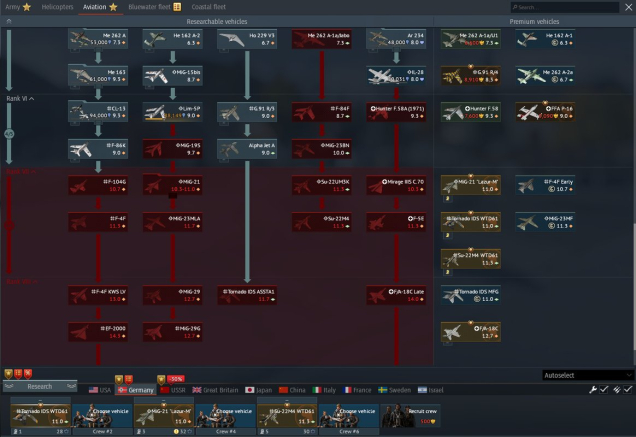Viewport: 636px width, 437px height.
Task: Click Recruit crew slot
Action: click(x=410, y=416)
